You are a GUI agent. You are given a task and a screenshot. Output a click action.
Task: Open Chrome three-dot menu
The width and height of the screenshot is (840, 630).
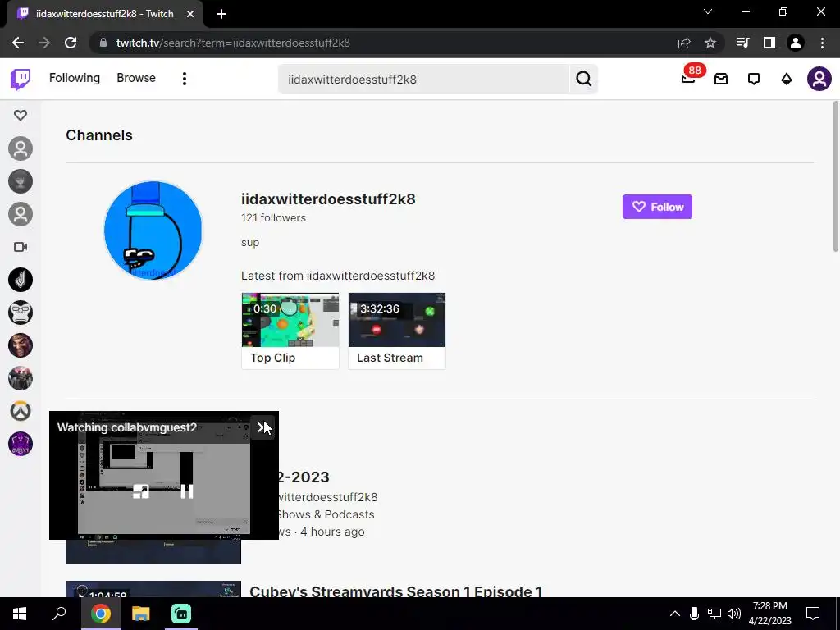pyautogui.click(x=822, y=43)
